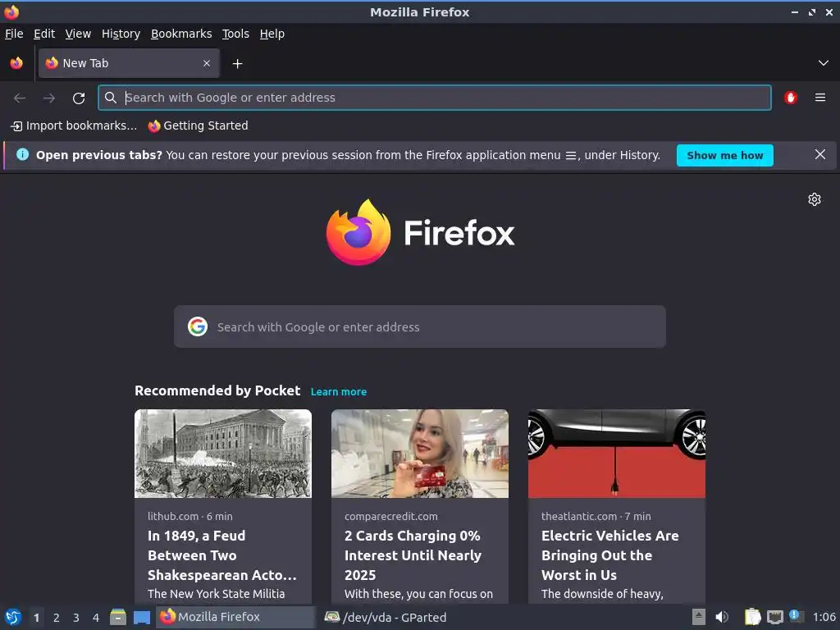Open the Lubuntu start menu icon

point(13,617)
